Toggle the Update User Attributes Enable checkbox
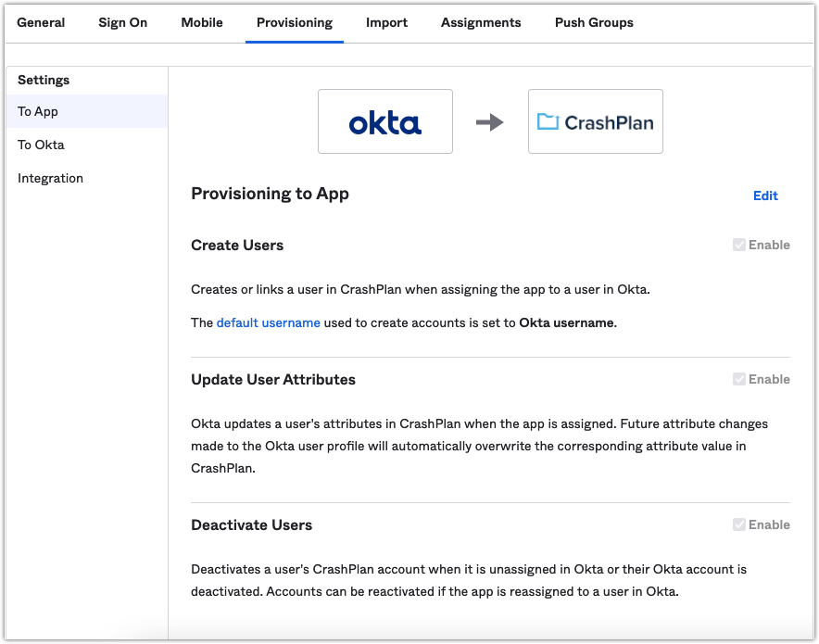The width and height of the screenshot is (819, 644). (x=738, y=379)
